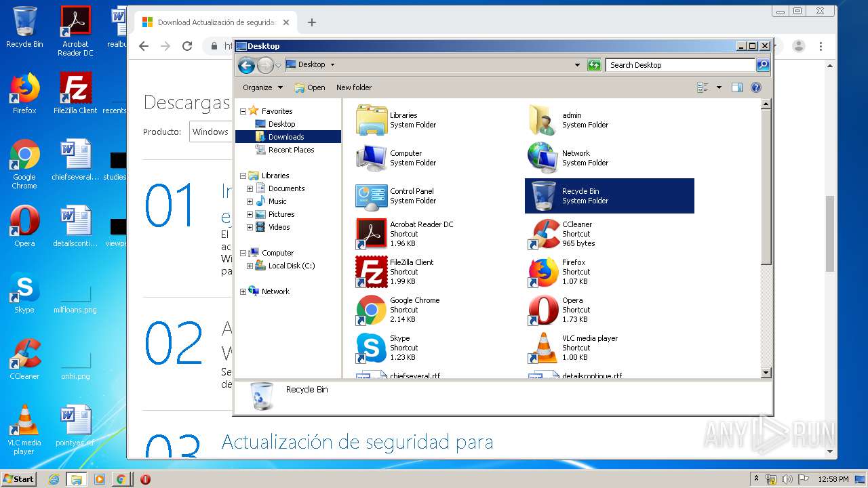
Task: Select Computer in navigation tree
Action: [x=277, y=253]
